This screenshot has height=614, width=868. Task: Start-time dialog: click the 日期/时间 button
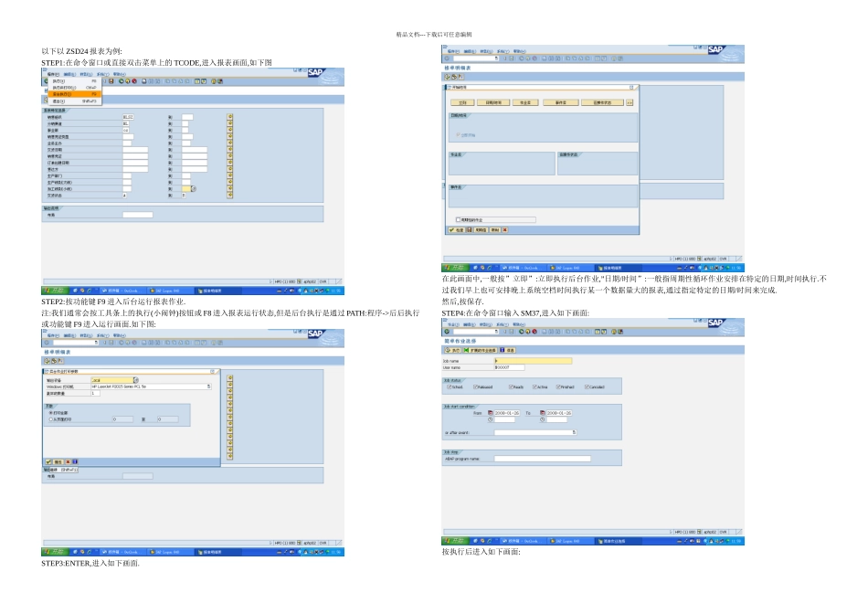pos(493,102)
